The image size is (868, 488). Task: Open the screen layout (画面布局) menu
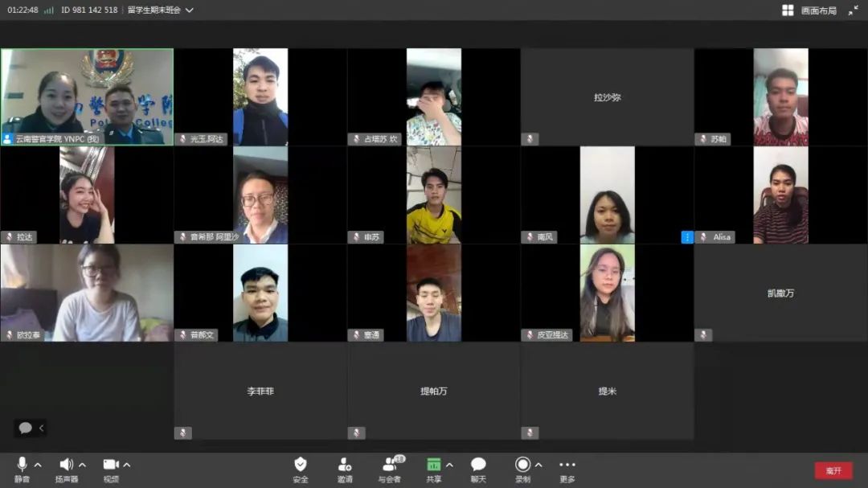pos(809,10)
